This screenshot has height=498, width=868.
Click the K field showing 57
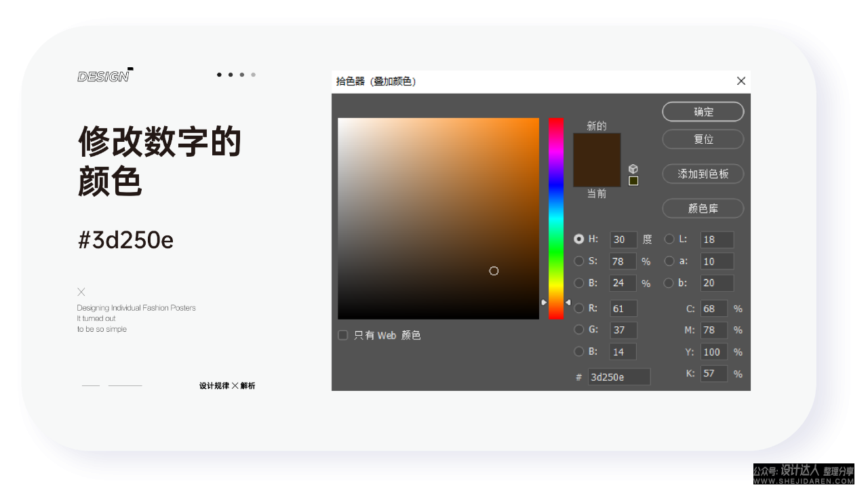pyautogui.click(x=714, y=373)
